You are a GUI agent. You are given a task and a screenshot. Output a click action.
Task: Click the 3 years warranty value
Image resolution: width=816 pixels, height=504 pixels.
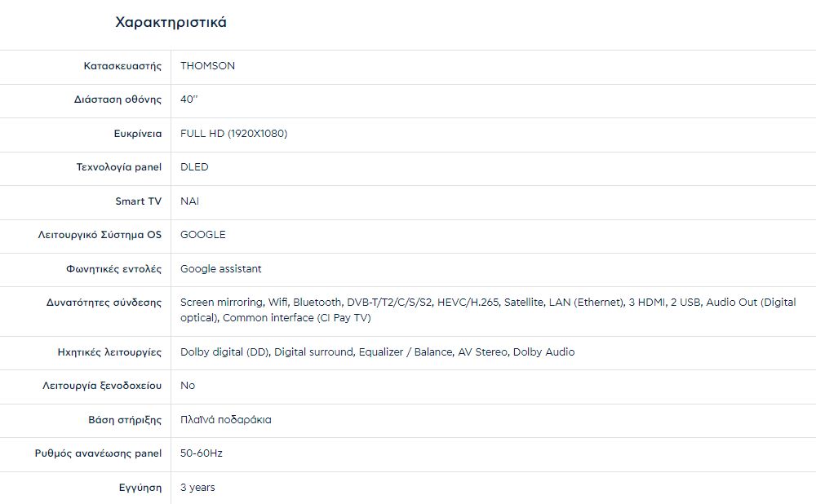pos(197,488)
